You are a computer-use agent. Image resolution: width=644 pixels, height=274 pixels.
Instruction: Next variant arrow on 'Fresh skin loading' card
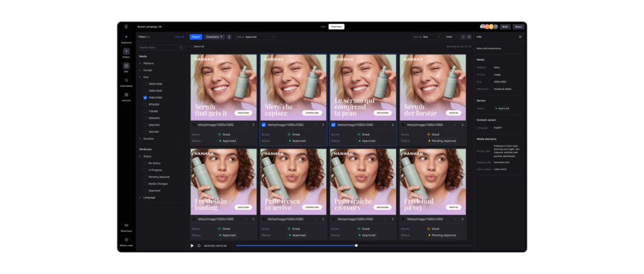[x=253, y=219]
